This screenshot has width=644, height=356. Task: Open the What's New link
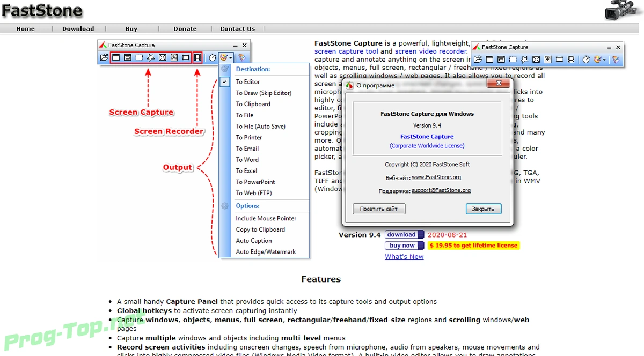click(x=404, y=257)
